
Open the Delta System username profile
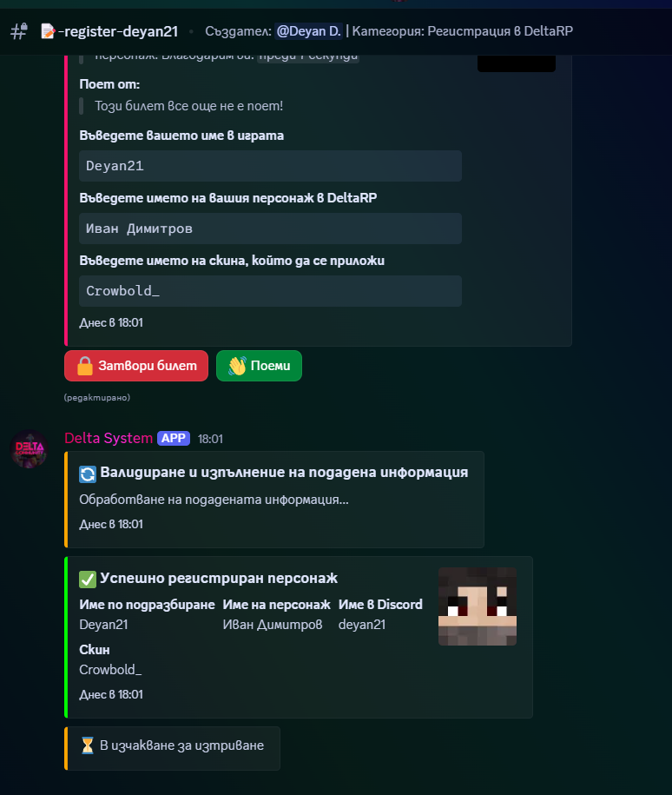(109, 438)
